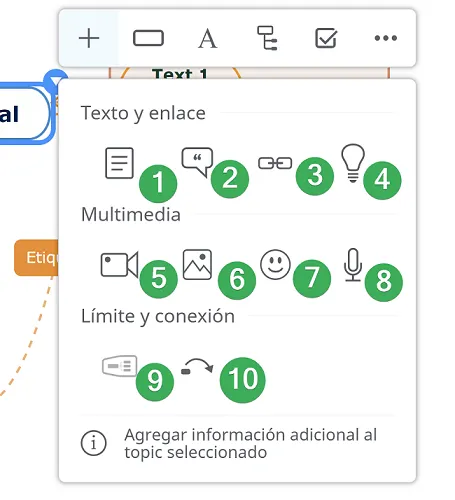The height and width of the screenshot is (500, 455).
Task: Record audio with the microphone icon
Action: pyautogui.click(x=353, y=265)
